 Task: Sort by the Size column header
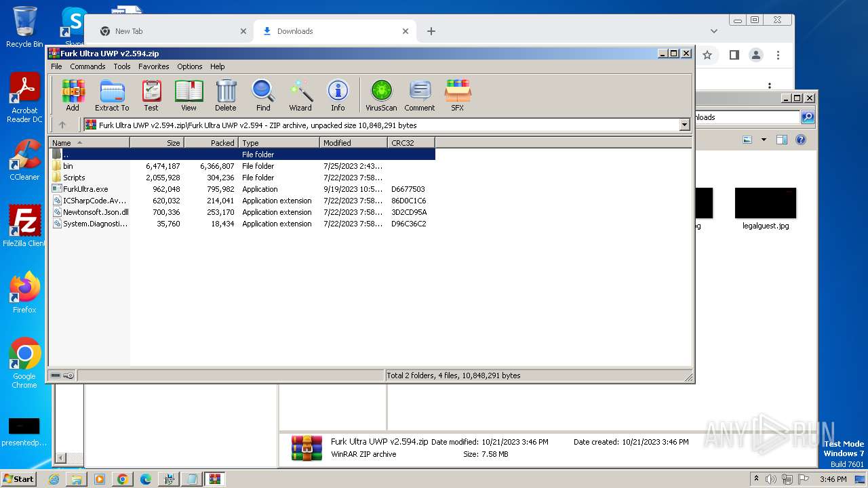pos(157,142)
